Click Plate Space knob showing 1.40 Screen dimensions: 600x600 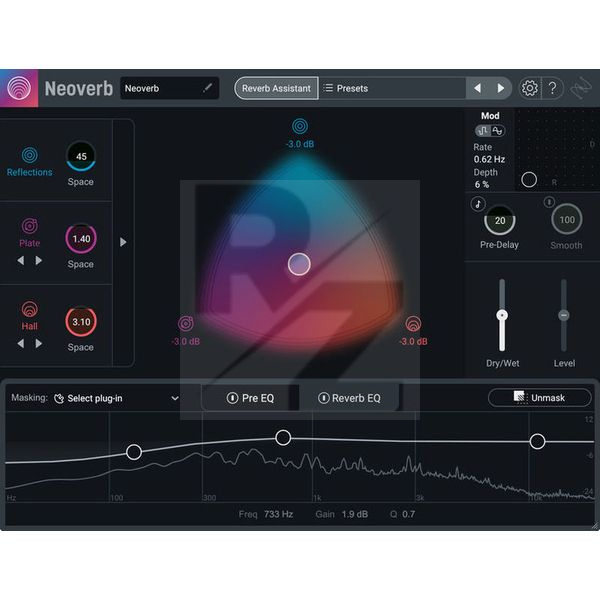81,238
